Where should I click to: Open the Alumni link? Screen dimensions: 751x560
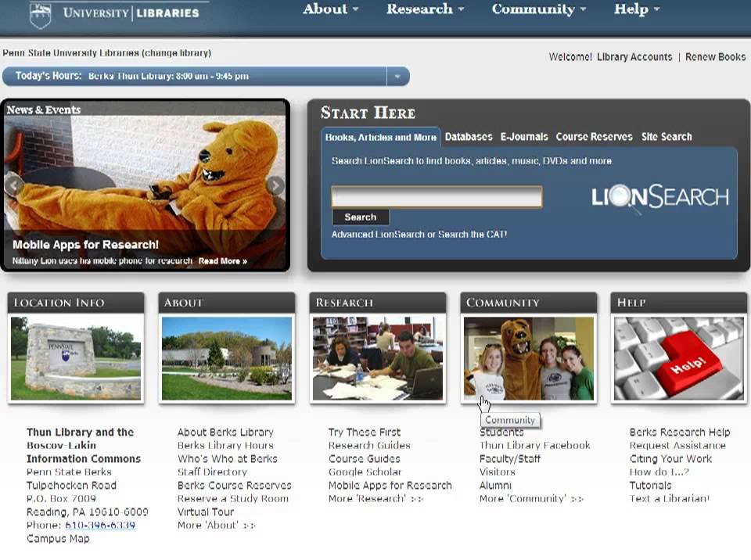pos(495,485)
